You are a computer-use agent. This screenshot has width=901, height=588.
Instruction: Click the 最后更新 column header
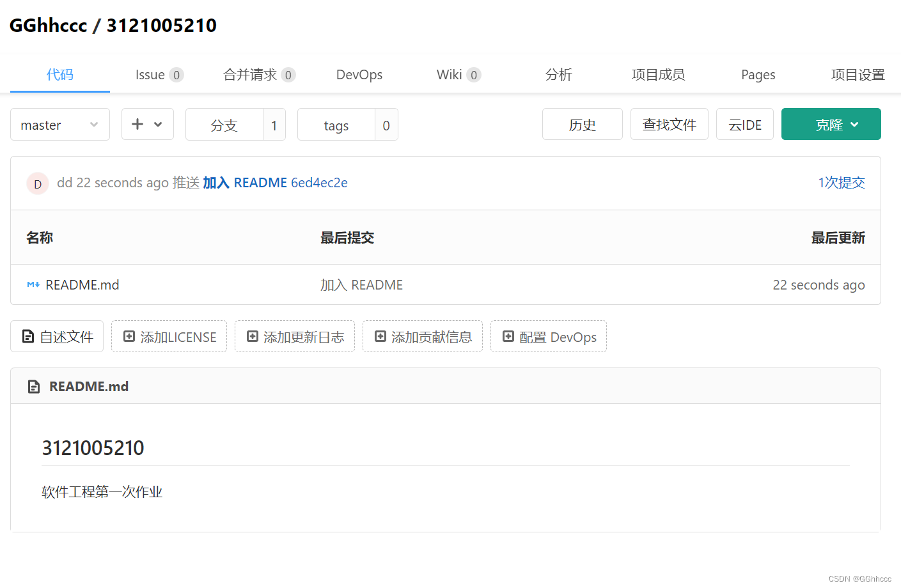[x=838, y=238]
